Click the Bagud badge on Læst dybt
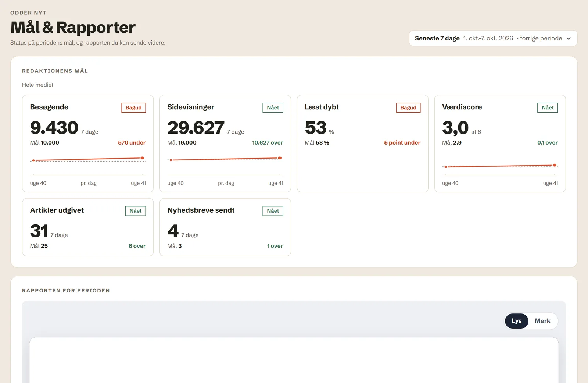This screenshot has width=588, height=383. (x=408, y=108)
